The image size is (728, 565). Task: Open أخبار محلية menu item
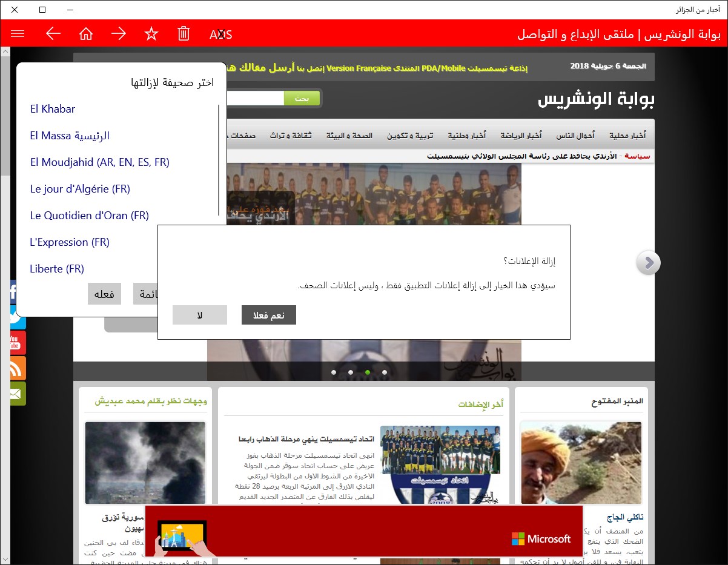[627, 136]
